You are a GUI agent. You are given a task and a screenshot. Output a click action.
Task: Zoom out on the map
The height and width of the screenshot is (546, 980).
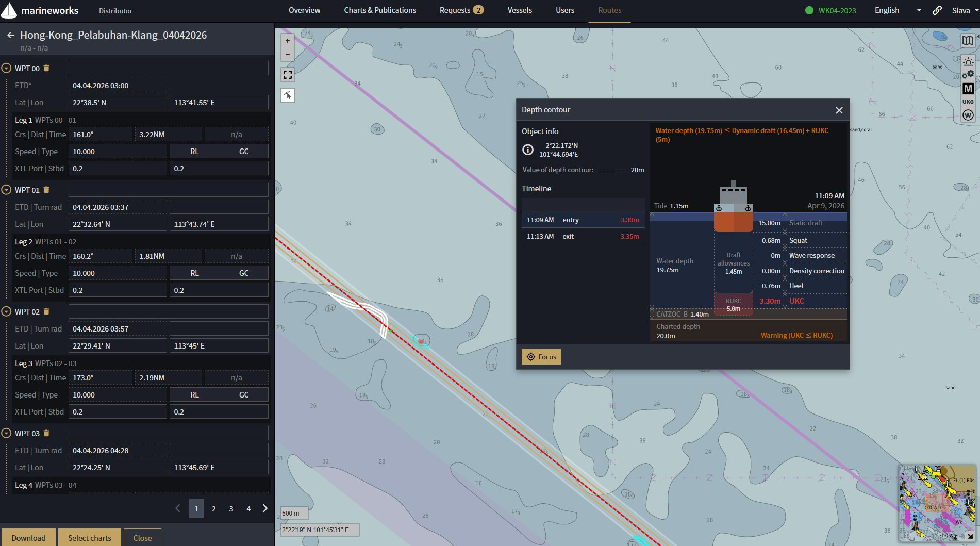288,54
